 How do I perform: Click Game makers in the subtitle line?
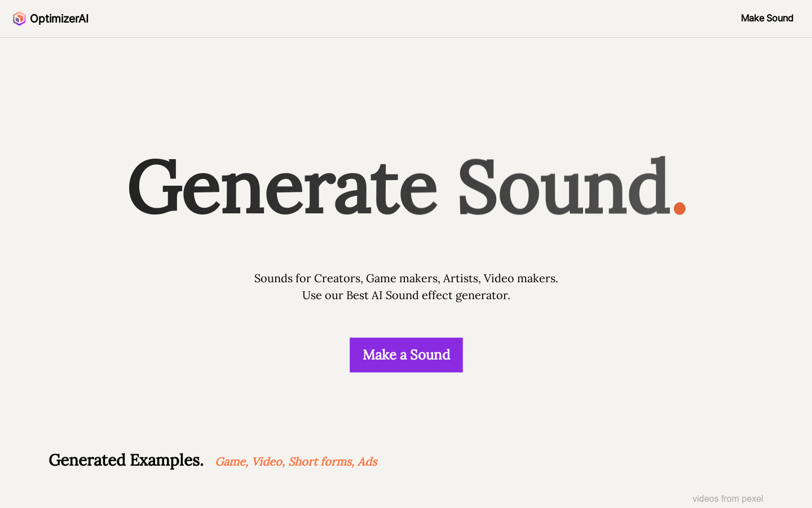[402, 278]
